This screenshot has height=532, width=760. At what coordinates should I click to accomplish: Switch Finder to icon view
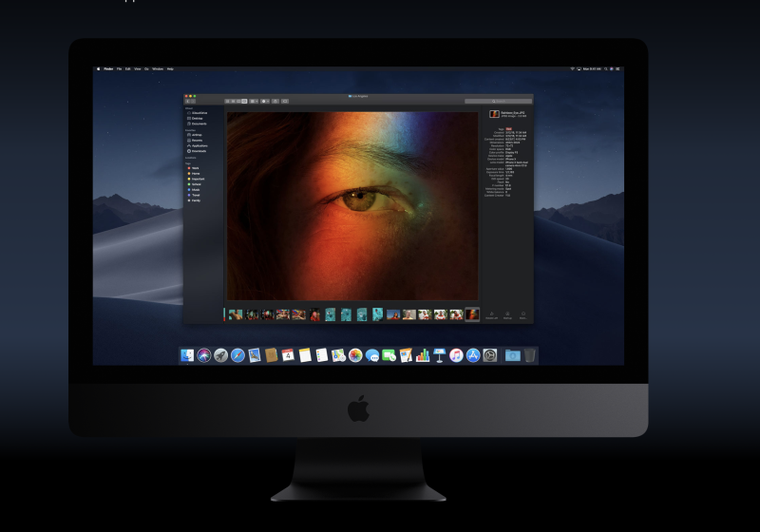click(x=227, y=102)
